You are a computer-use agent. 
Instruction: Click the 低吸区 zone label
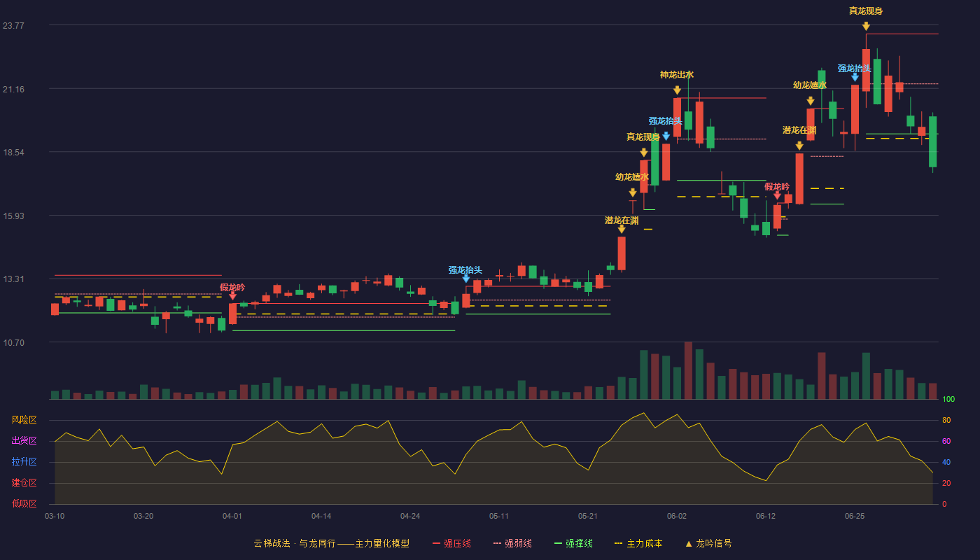[24, 503]
